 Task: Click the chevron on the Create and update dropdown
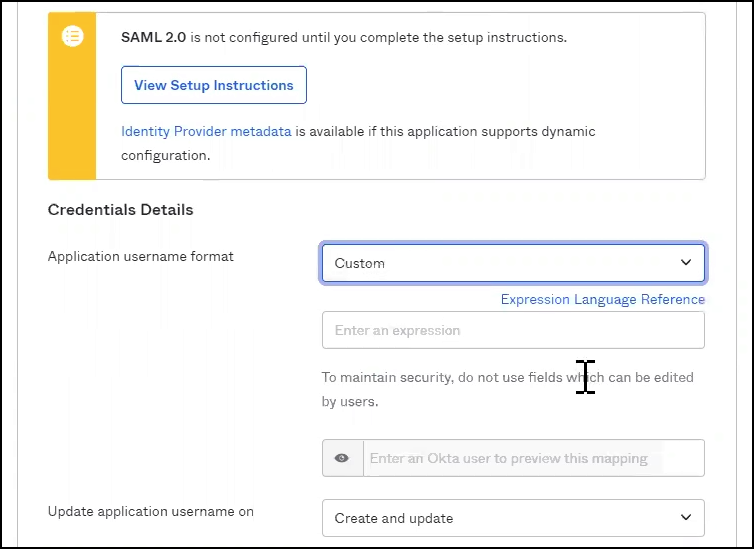[686, 518]
